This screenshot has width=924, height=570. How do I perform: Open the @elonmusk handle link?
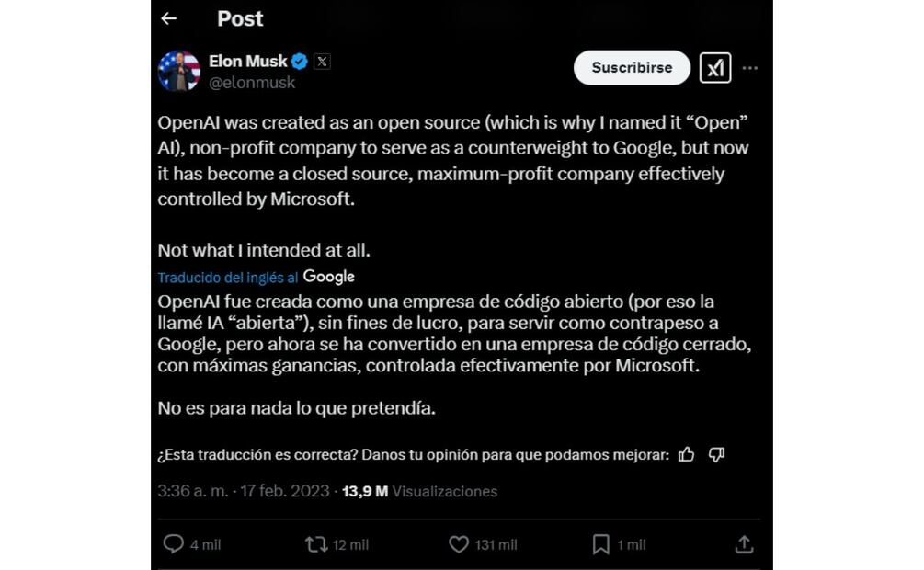252,83
